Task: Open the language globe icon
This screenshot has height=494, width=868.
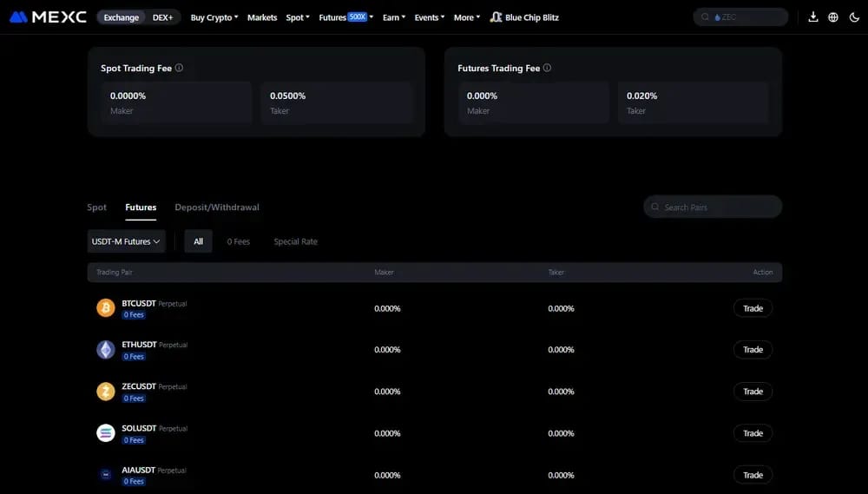Action: click(x=832, y=17)
